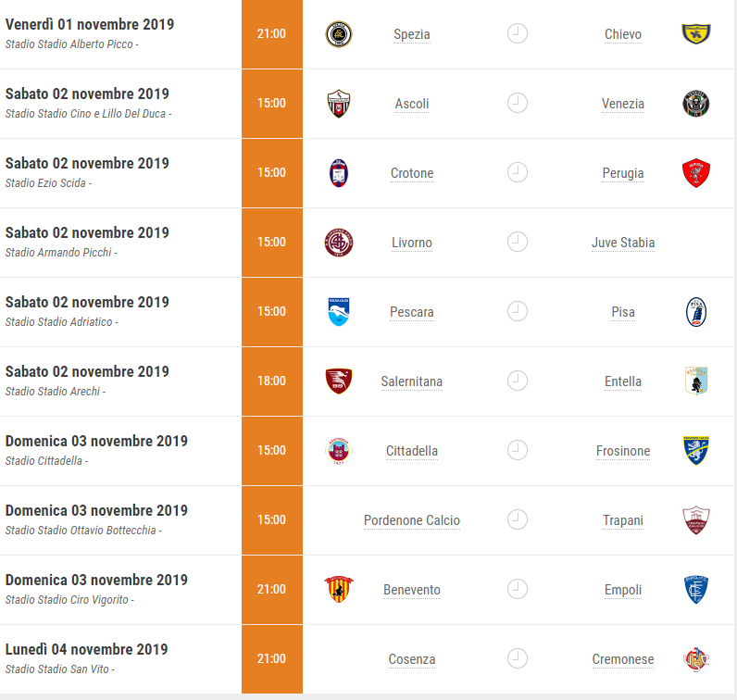This screenshot has height=700, width=737.
Task: Open the Salernitana team link
Action: click(x=411, y=381)
